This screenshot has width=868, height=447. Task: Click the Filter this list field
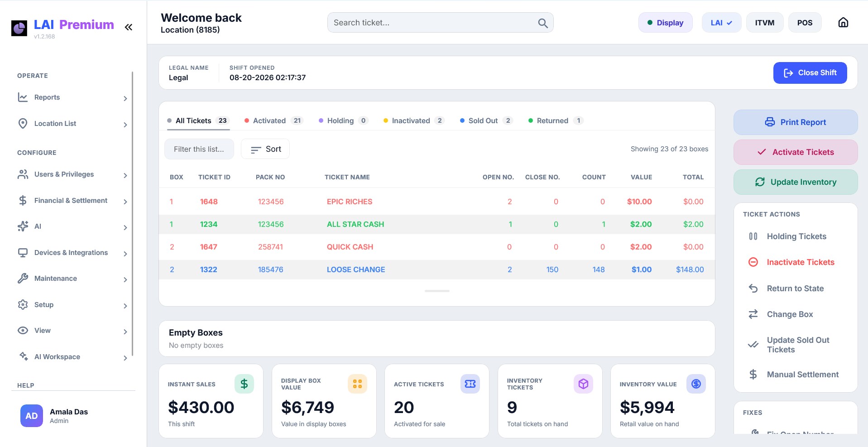click(199, 149)
